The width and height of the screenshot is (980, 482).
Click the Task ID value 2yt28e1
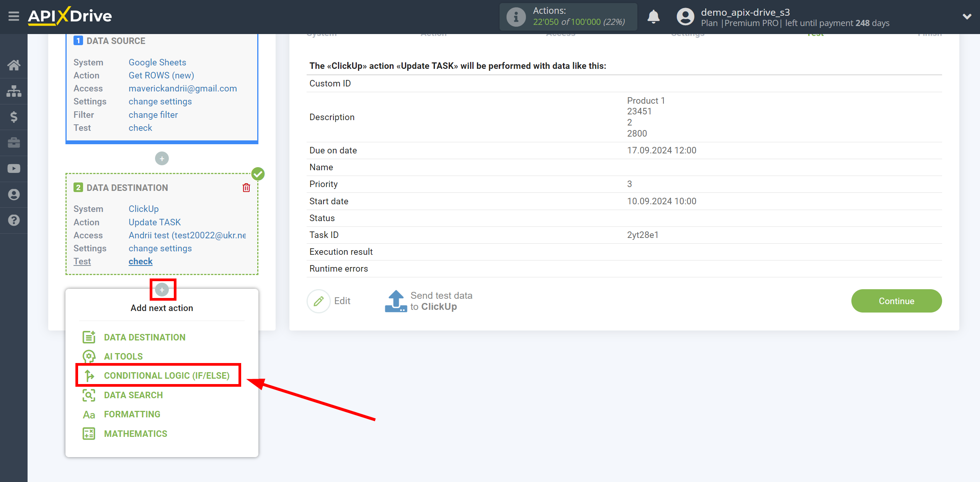point(643,235)
